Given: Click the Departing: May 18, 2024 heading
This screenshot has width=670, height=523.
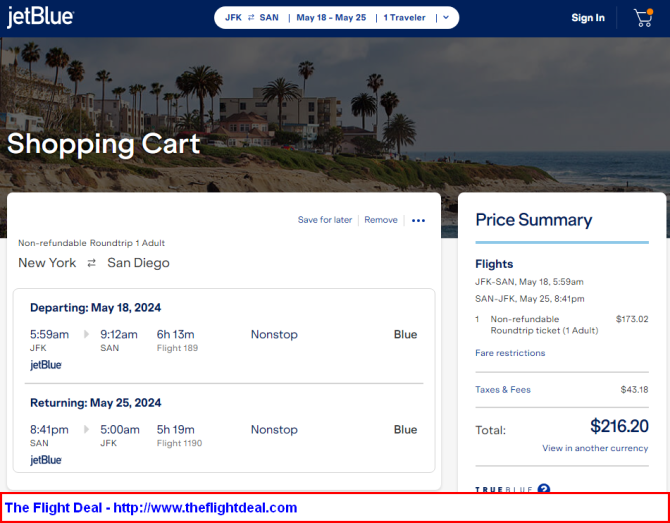Looking at the screenshot, I should (95, 308).
